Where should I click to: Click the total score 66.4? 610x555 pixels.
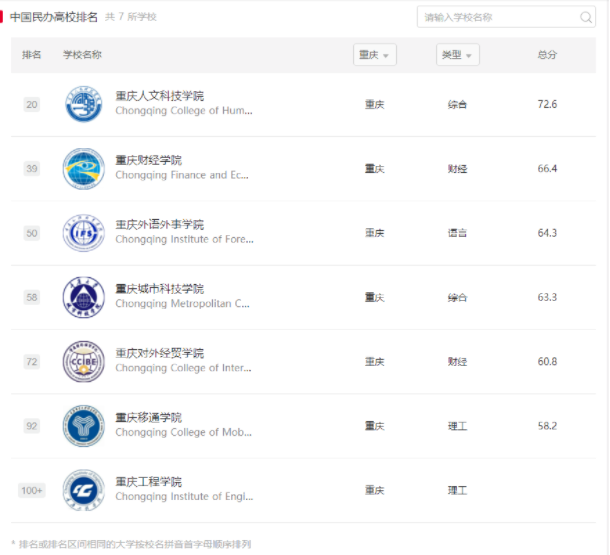(547, 168)
